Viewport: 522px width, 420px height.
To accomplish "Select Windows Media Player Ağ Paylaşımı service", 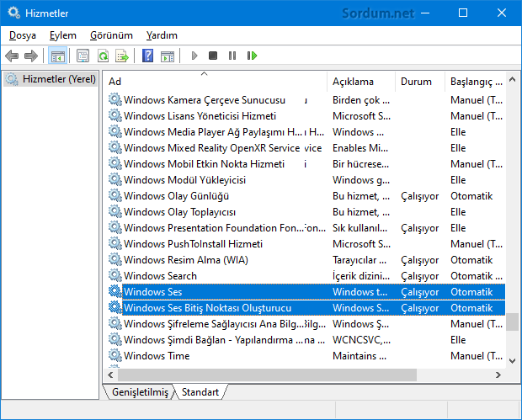I will pos(306,132).
